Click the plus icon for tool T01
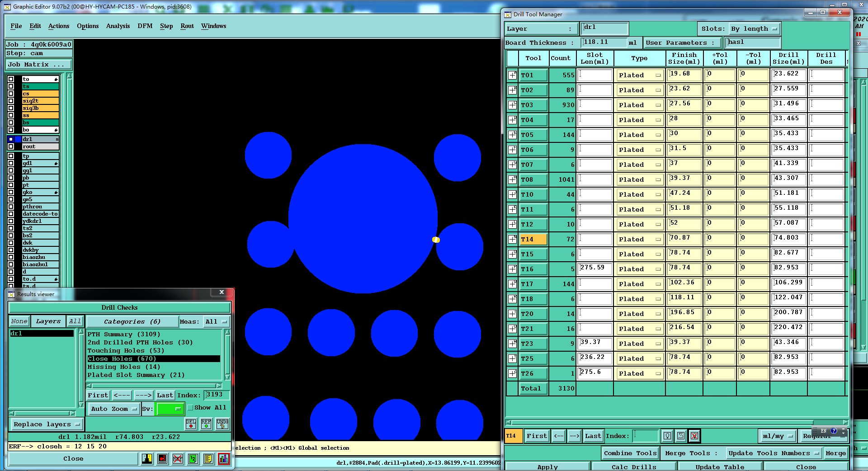The height and width of the screenshot is (471, 868). [512, 75]
